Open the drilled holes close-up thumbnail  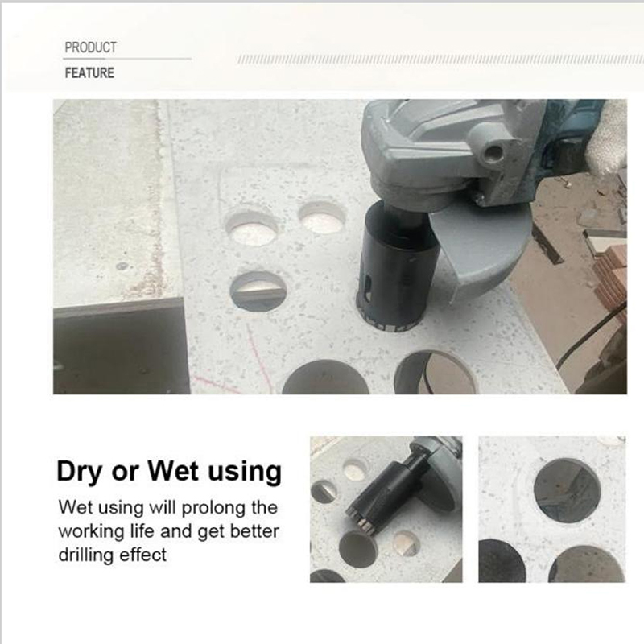pyautogui.click(x=552, y=510)
